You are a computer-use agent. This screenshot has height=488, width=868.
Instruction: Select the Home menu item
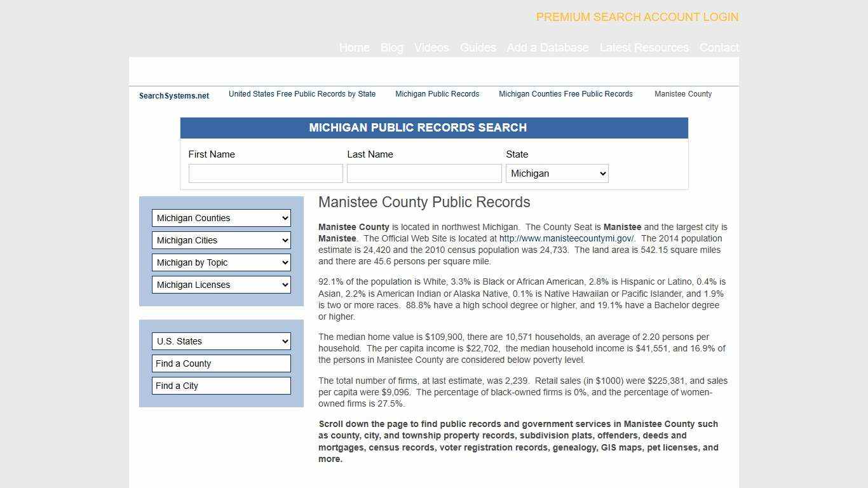pos(354,48)
